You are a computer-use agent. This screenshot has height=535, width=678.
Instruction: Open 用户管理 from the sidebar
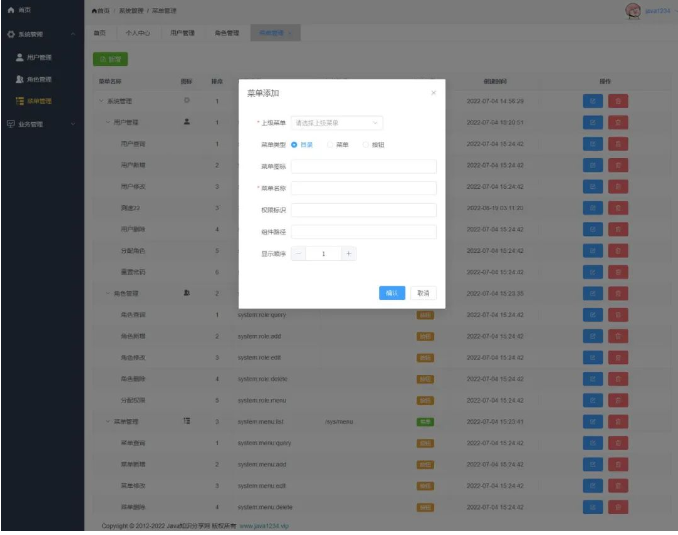[x=38, y=57]
